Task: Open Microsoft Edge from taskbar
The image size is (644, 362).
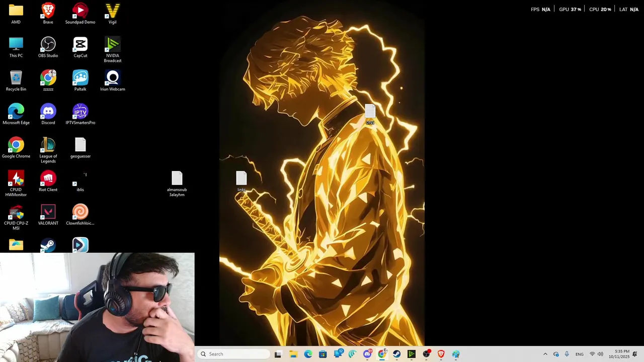Action: coord(308,354)
